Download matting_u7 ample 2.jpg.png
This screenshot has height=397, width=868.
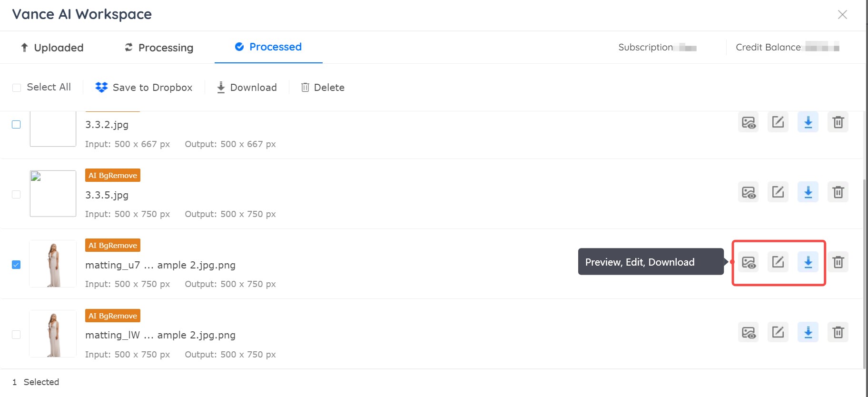tap(808, 262)
